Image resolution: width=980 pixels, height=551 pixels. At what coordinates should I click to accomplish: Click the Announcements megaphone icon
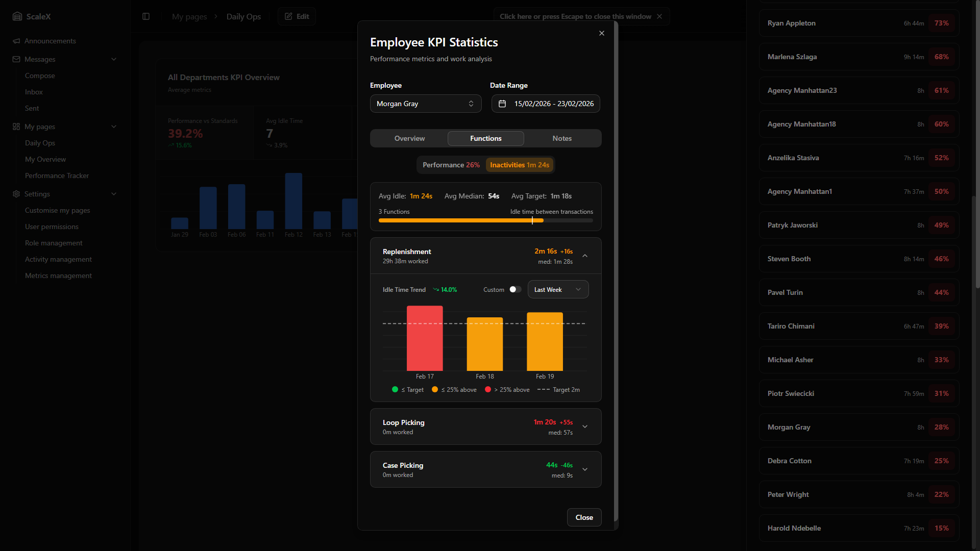click(16, 41)
